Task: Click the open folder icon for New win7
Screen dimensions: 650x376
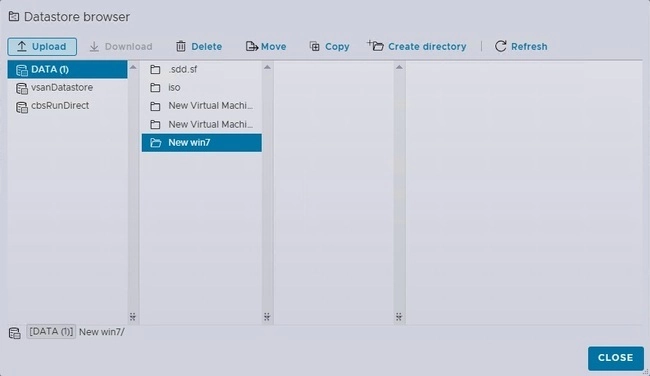Action: pyautogui.click(x=155, y=143)
